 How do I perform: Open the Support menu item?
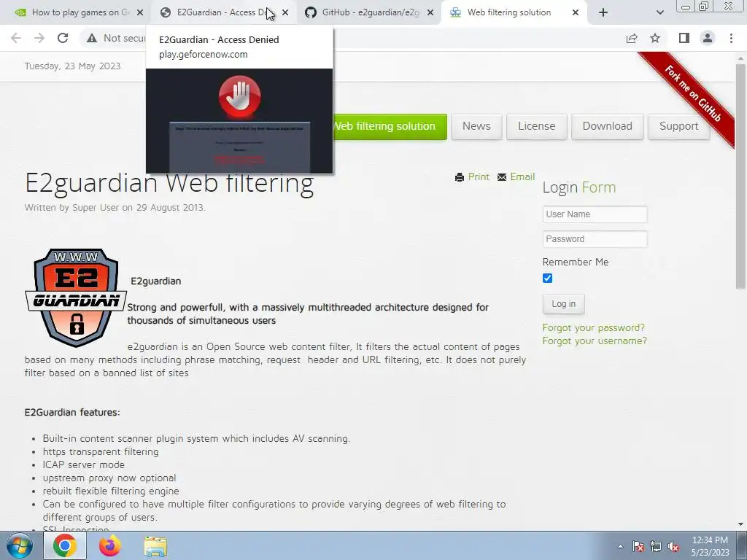pos(679,126)
